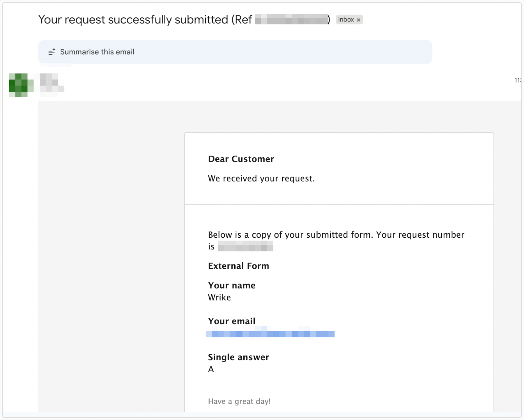Viewport: 524px width, 420px height.
Task: Open the sender's green avatar
Action: tap(21, 85)
